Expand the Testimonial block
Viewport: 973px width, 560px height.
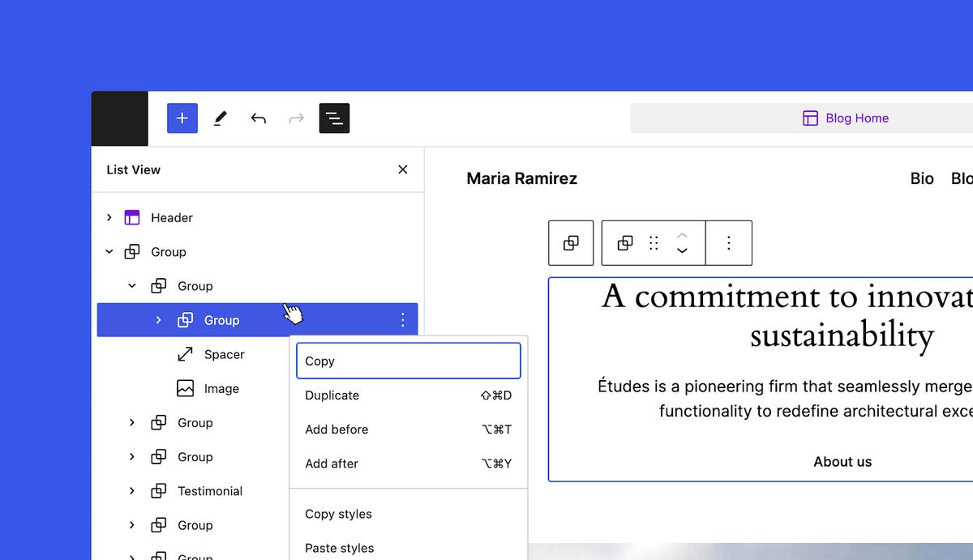click(132, 491)
